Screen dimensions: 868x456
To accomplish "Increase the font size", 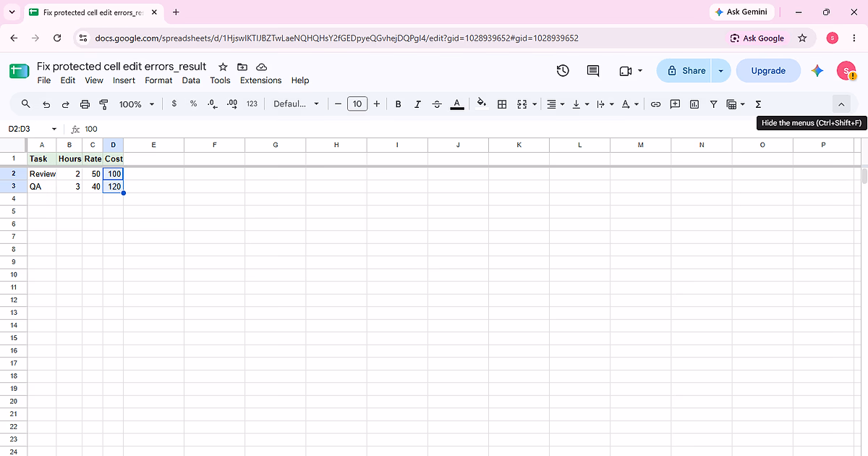I will (377, 104).
